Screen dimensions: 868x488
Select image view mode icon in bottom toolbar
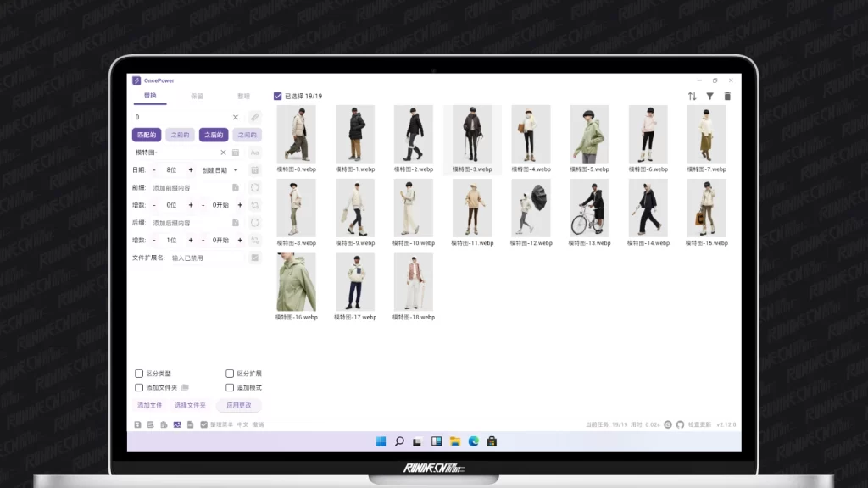pyautogui.click(x=177, y=424)
